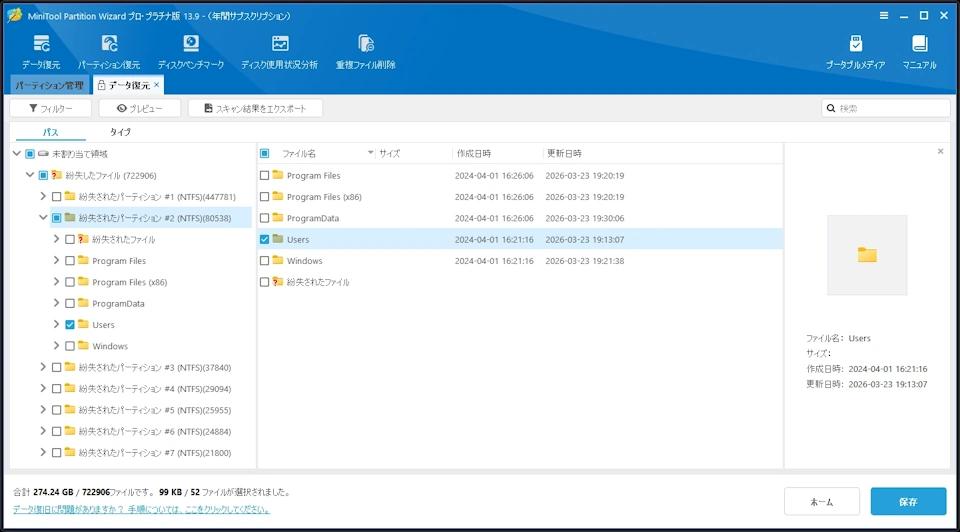
Task: Select lost partition #6 (NTFS)(24884) row
Action: pos(155,432)
